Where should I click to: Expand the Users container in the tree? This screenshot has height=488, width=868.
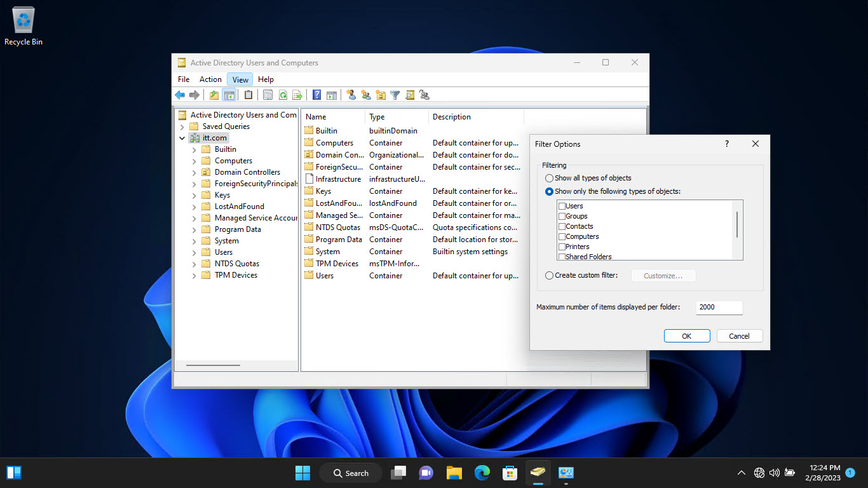[x=194, y=252]
